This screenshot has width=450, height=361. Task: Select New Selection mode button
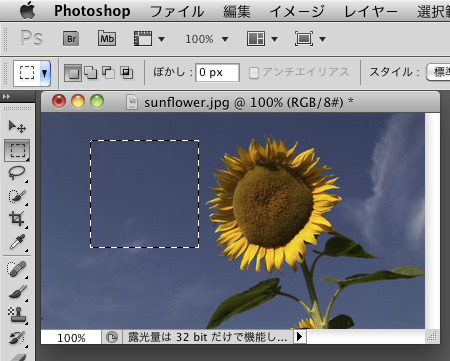73,73
